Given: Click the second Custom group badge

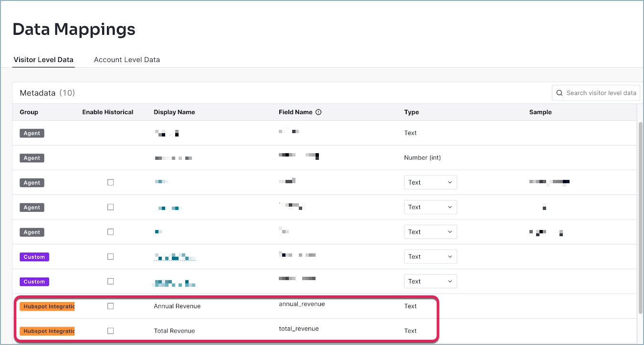Looking at the screenshot, I should pos(34,282).
